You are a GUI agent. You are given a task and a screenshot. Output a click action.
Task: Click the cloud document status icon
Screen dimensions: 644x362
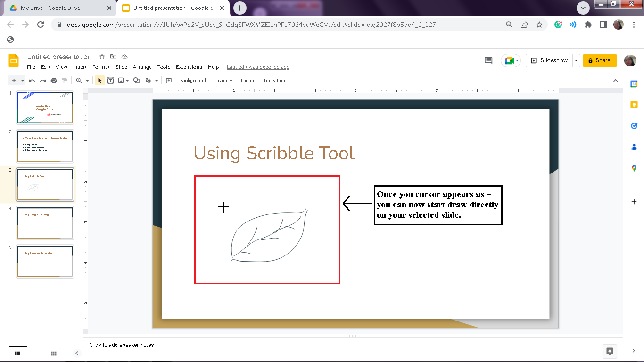[x=124, y=57]
